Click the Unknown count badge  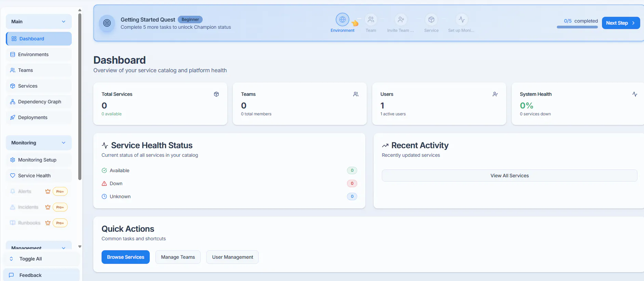[352, 196]
